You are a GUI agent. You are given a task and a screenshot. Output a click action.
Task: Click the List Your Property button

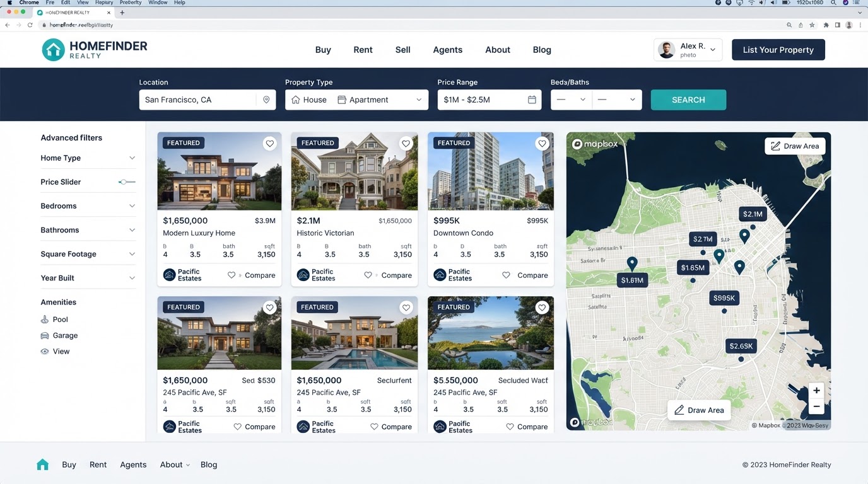tap(778, 50)
